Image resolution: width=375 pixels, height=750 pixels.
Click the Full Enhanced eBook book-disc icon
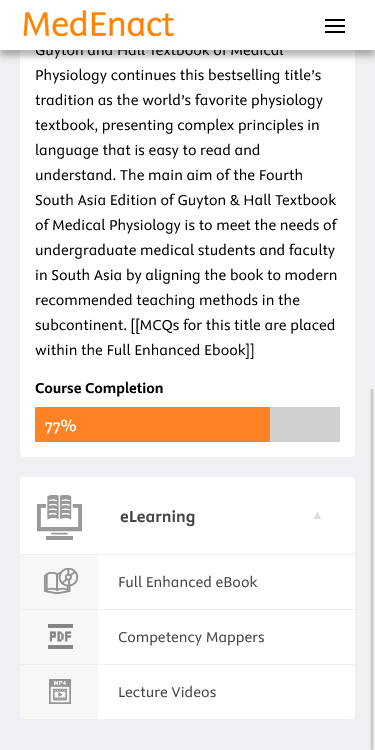(x=61, y=582)
